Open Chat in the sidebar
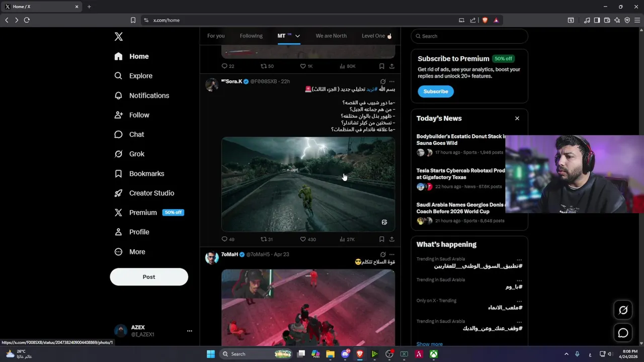The height and width of the screenshot is (362, 644). click(x=129, y=134)
